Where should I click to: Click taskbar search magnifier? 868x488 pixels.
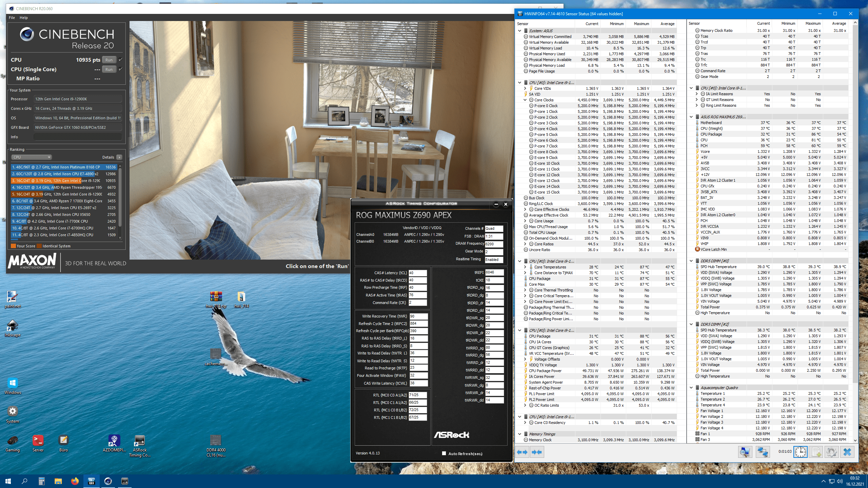coord(24,481)
